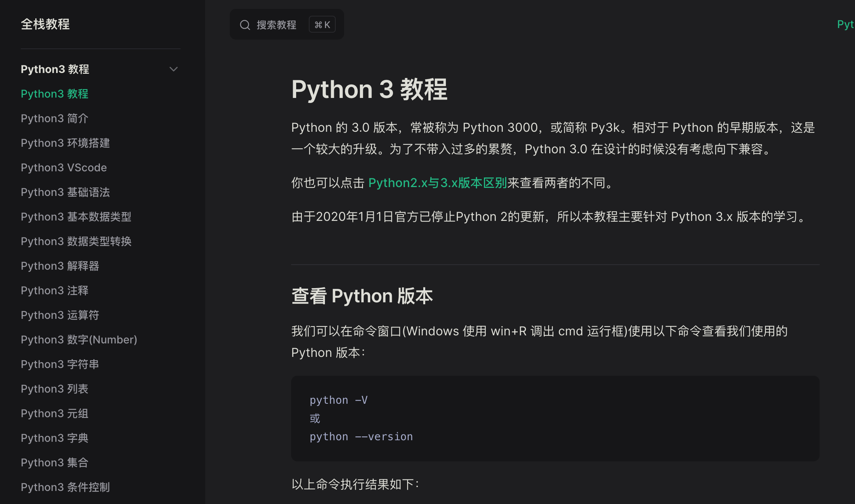Select the active Python3 教程 sidebar link

pyautogui.click(x=55, y=94)
